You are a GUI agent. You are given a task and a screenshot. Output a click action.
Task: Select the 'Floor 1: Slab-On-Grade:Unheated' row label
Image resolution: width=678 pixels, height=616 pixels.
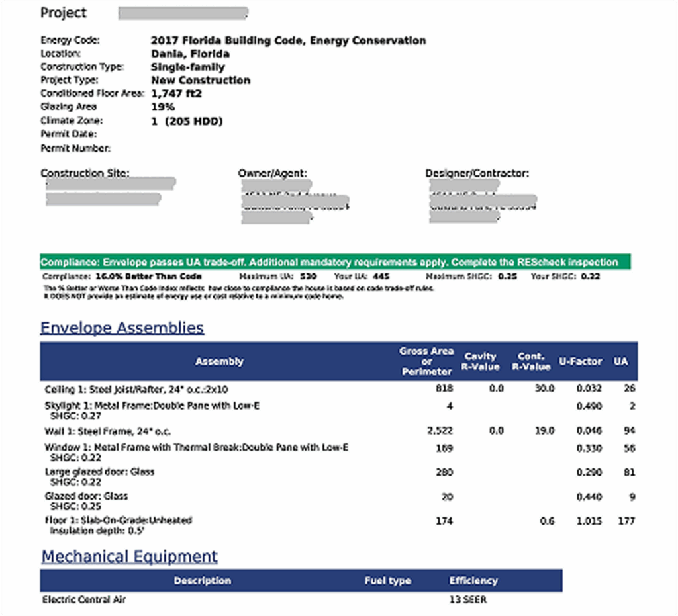[x=118, y=520]
